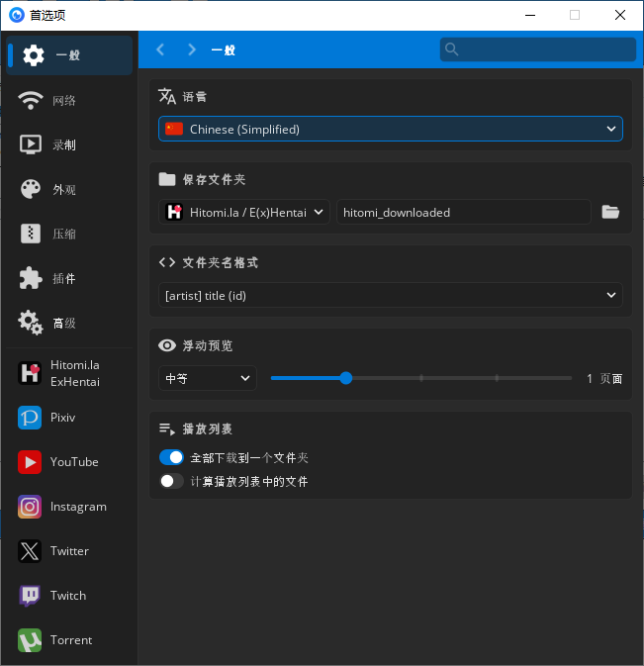This screenshot has width=644, height=666.
Task: Click the forward navigation arrow
Action: pyautogui.click(x=192, y=49)
